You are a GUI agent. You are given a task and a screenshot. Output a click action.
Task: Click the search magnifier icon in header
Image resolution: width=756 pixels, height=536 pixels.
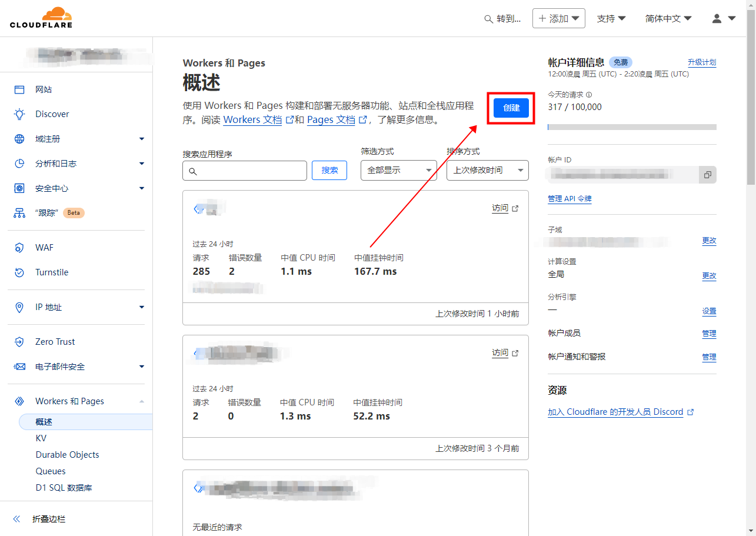pyautogui.click(x=488, y=19)
